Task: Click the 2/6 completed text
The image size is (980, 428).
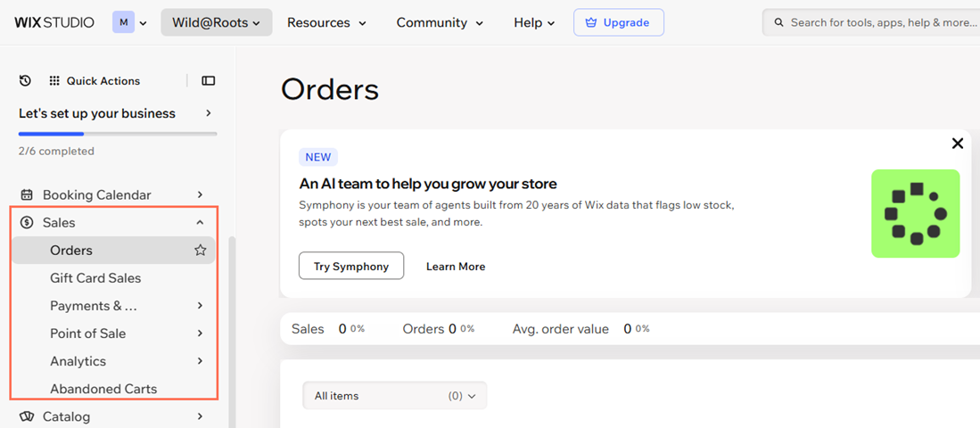Action: click(56, 152)
